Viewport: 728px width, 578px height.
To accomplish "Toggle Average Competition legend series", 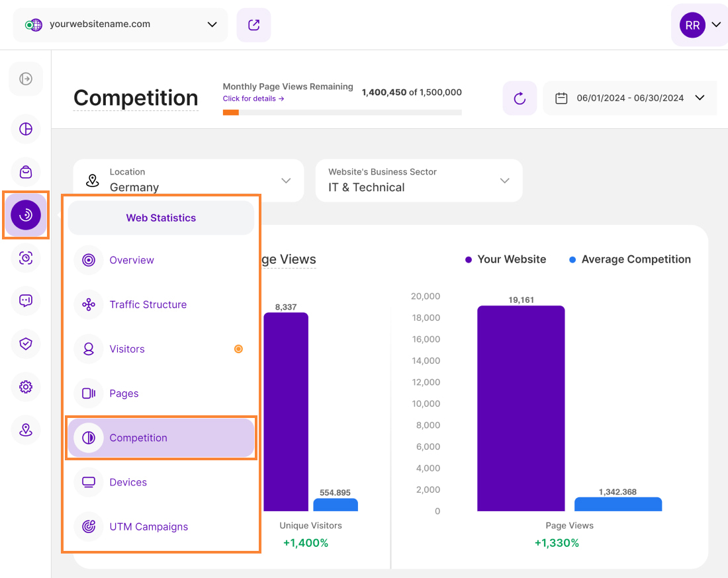I will [x=629, y=259].
